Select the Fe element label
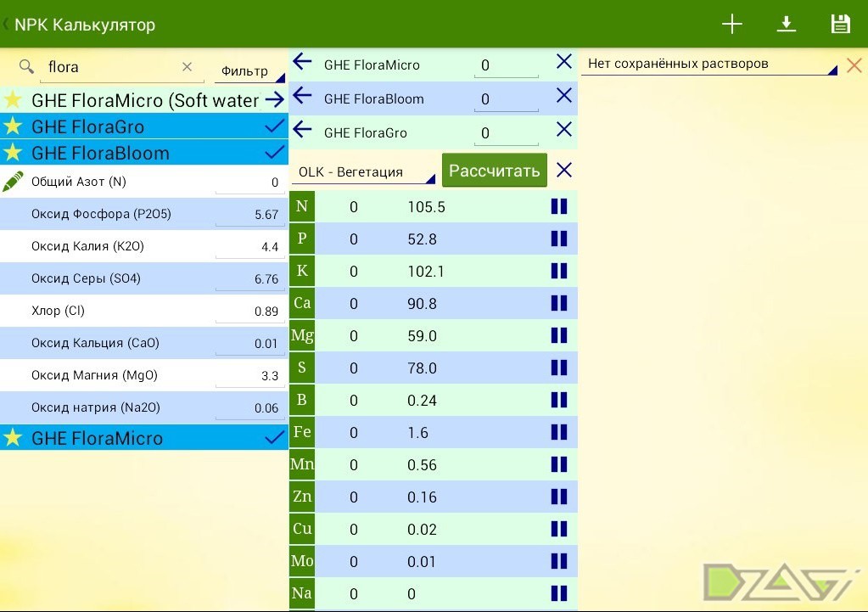 coord(302,432)
